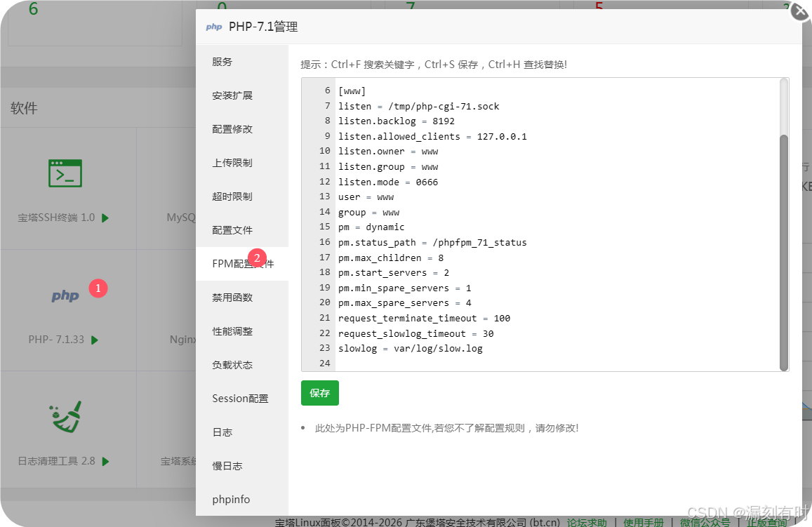This screenshot has height=527, width=812.
Task: Switch to 上传限制 tab
Action: click(242, 163)
